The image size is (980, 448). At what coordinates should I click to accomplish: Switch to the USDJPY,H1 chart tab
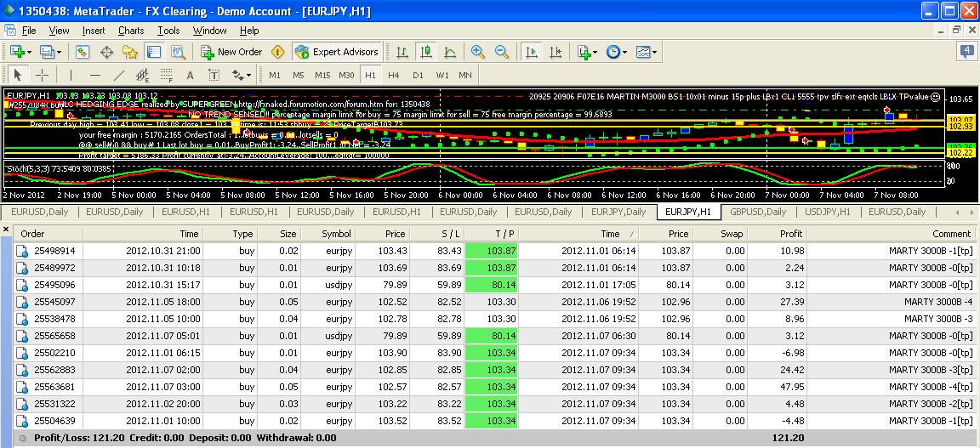click(x=828, y=212)
